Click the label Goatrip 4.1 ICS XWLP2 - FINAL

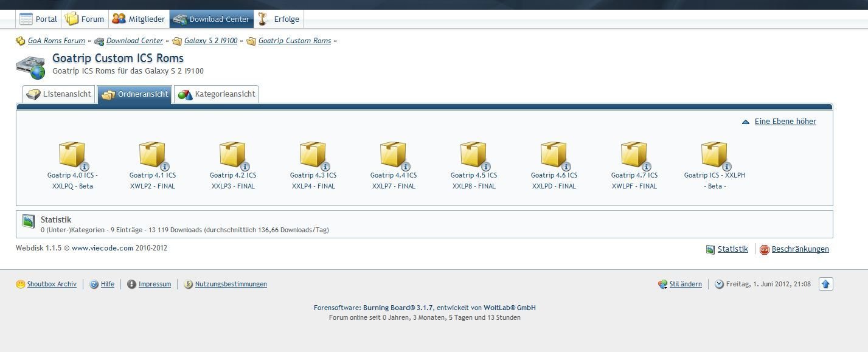pos(153,181)
